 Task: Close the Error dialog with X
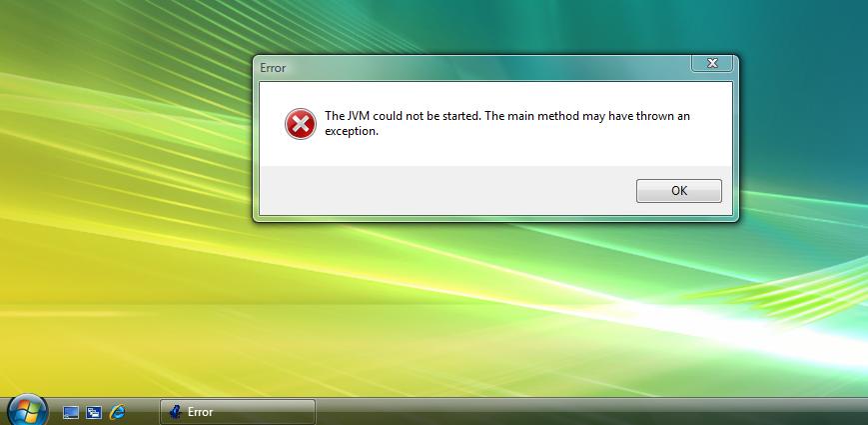pyautogui.click(x=712, y=63)
